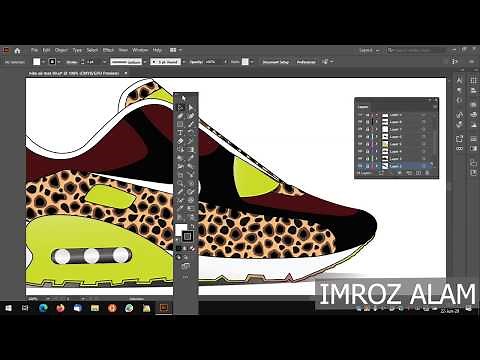Toggle visibility of Layer 6
This screenshot has height=360, width=480.
point(360,137)
